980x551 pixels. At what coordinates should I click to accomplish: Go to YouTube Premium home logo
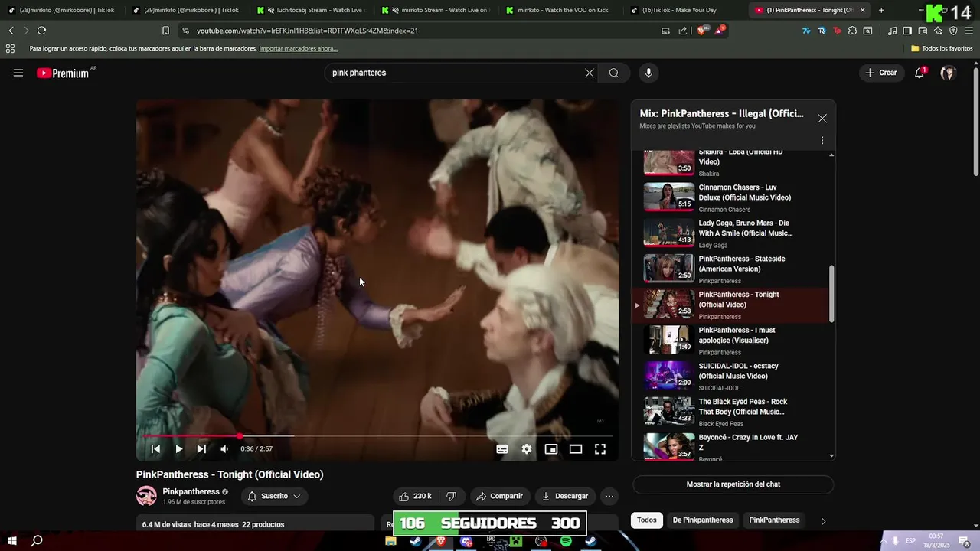63,73
